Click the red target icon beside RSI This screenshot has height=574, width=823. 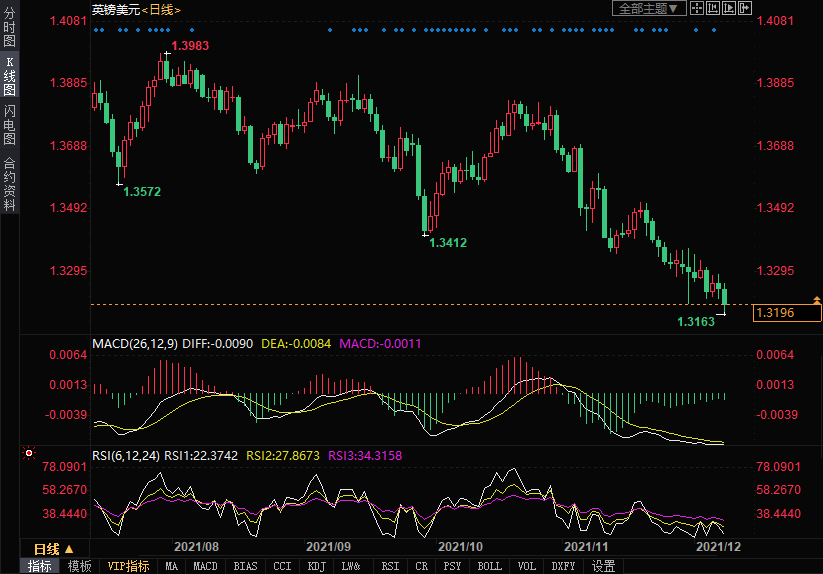(28, 453)
